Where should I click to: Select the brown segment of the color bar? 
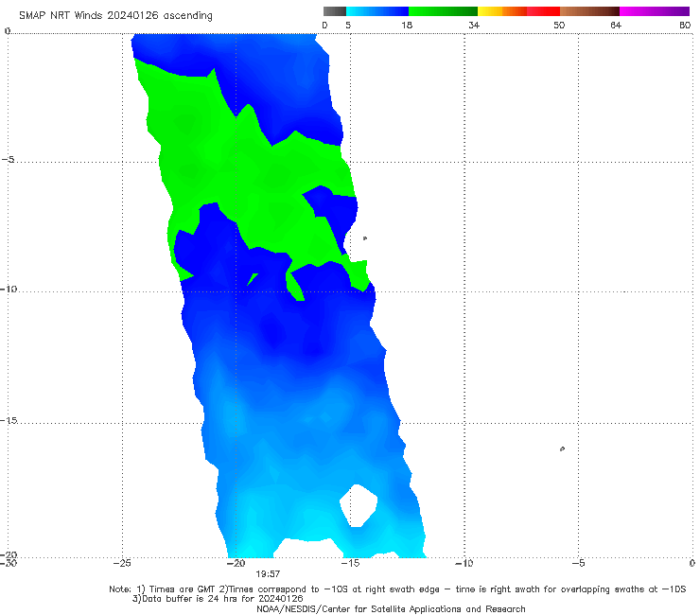pyautogui.click(x=589, y=11)
